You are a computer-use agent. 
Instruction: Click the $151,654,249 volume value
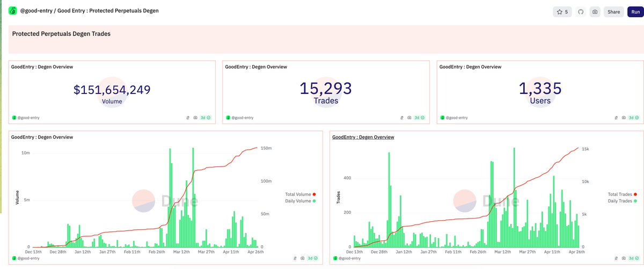pos(112,90)
